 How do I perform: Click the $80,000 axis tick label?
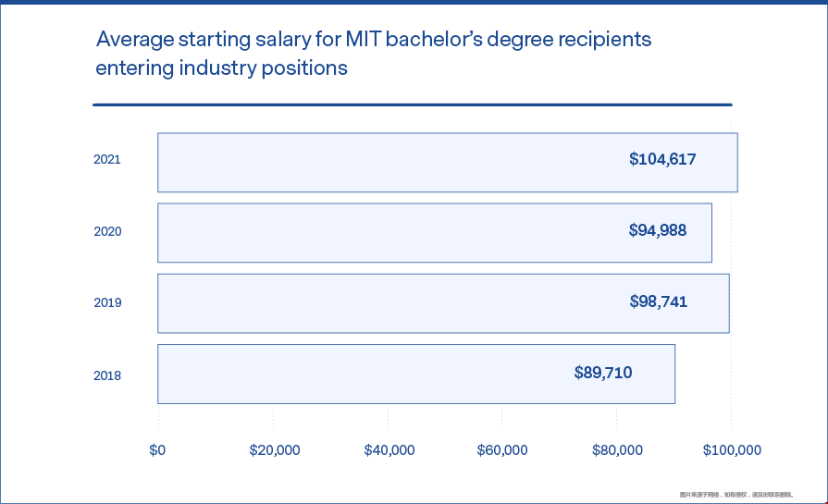(617, 450)
